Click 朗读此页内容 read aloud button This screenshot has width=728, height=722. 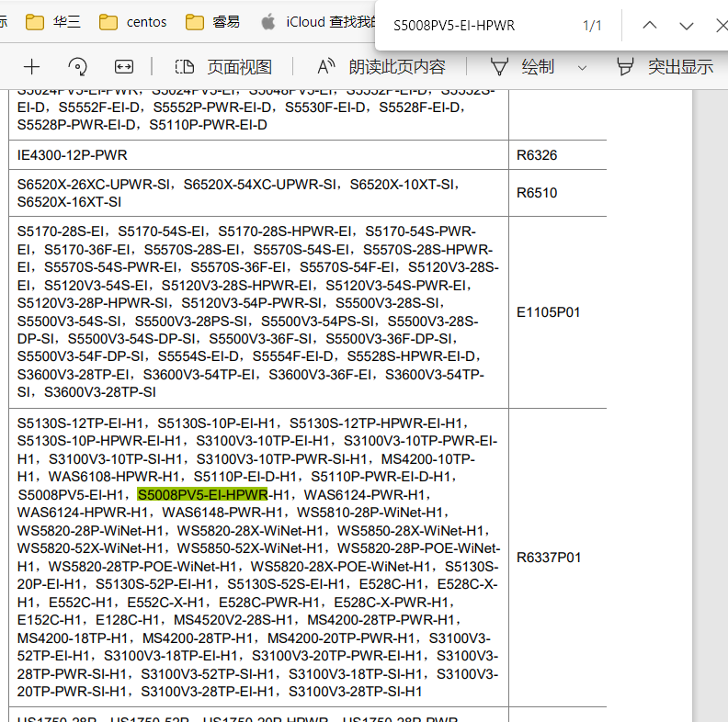(x=381, y=67)
